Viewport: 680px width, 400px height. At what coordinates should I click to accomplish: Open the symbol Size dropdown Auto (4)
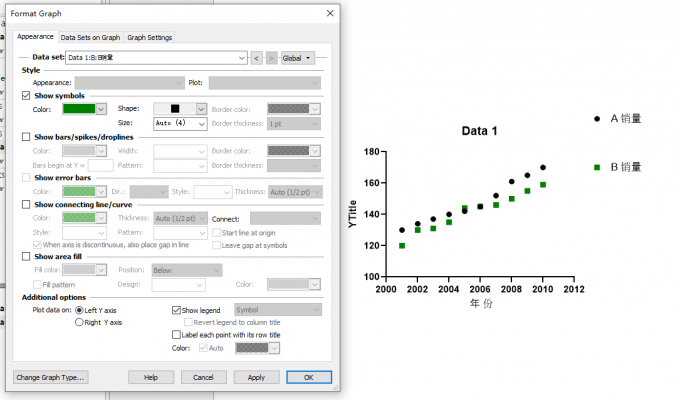(180, 124)
